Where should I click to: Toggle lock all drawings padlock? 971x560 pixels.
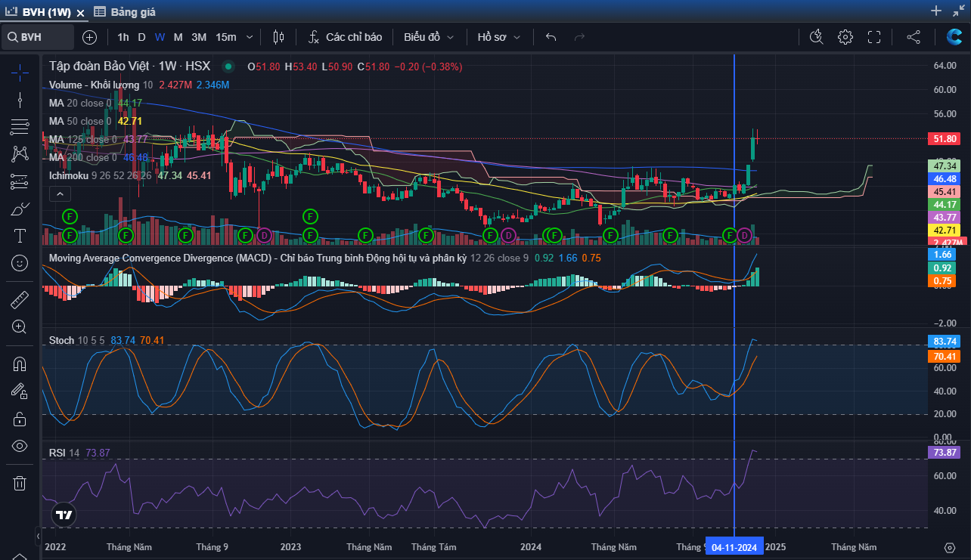pos(20,419)
